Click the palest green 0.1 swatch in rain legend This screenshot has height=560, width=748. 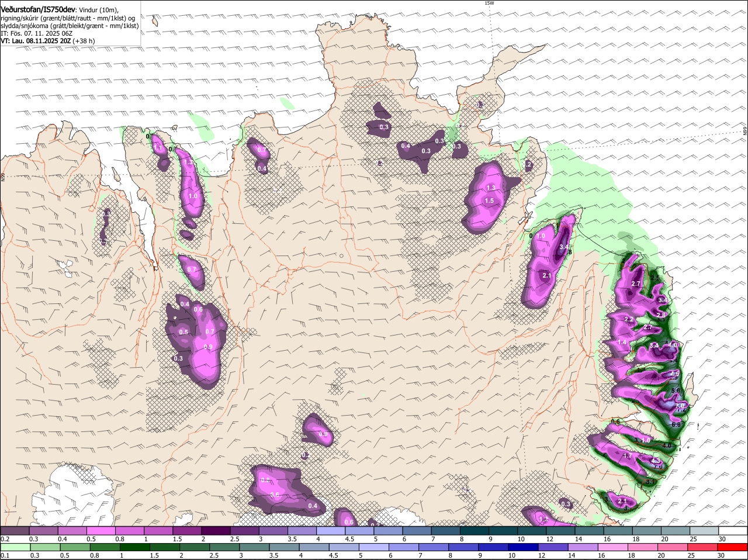click(15, 547)
